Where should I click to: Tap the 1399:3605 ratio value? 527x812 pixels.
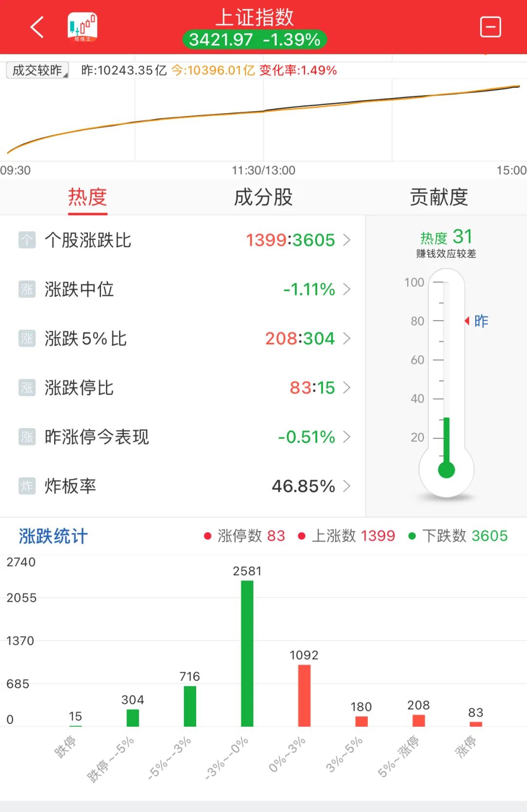[290, 240]
